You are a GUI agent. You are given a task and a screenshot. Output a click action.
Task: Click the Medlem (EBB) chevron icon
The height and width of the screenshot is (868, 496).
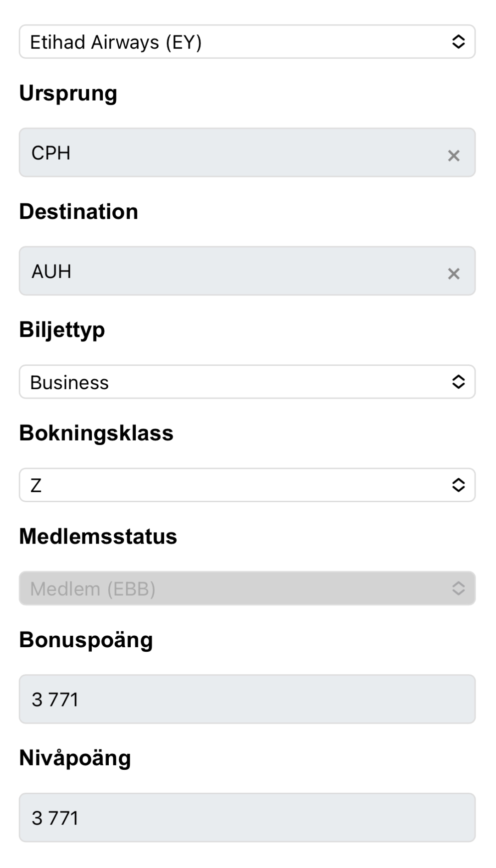tap(458, 588)
